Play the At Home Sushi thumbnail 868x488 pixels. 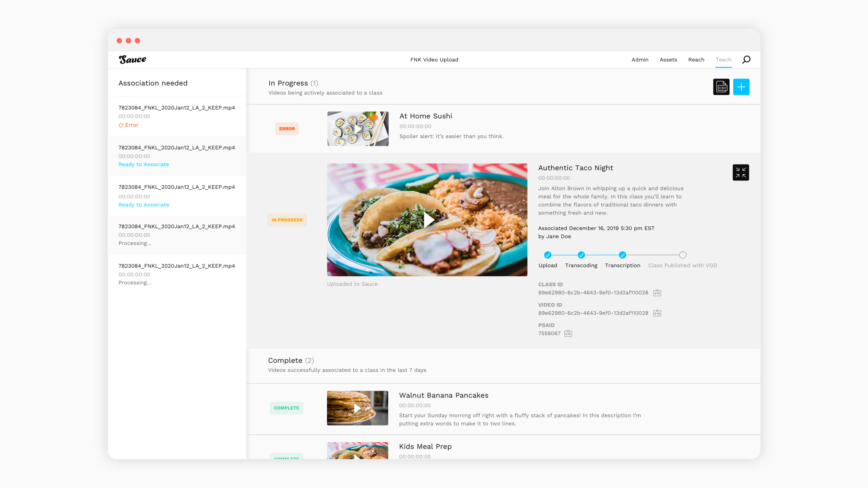pyautogui.click(x=358, y=129)
